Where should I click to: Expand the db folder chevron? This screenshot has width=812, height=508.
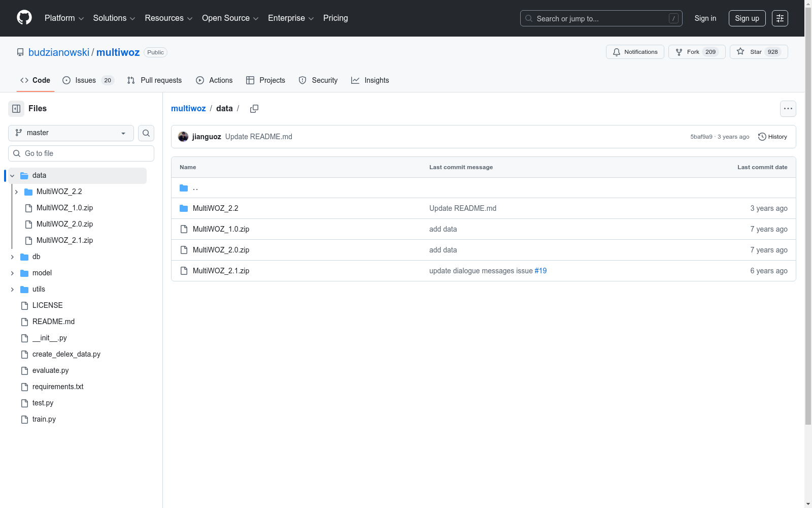12,257
